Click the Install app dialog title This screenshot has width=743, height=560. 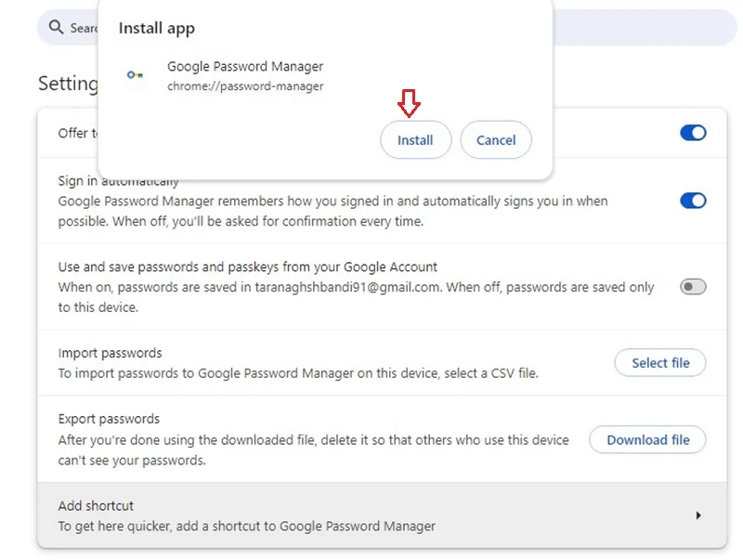tap(156, 29)
